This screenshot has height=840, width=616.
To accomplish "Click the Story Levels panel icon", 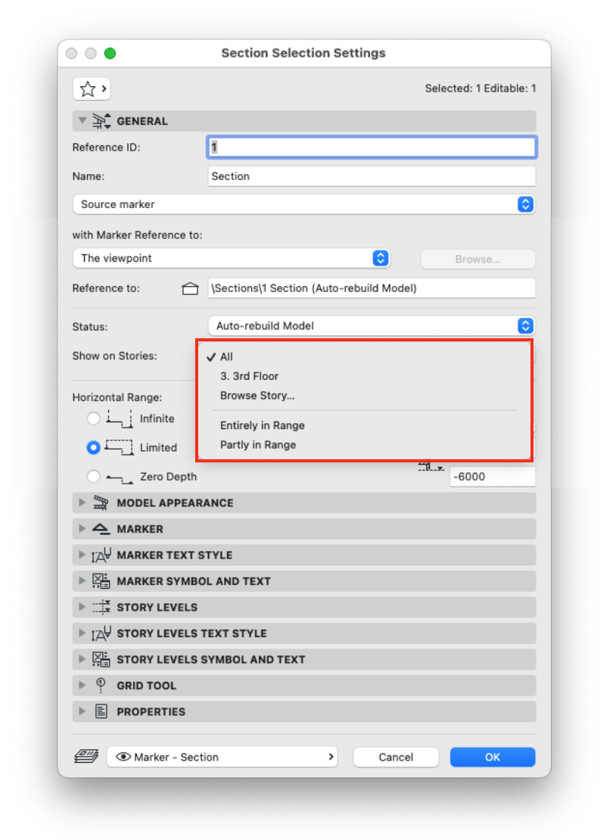I will (101, 607).
